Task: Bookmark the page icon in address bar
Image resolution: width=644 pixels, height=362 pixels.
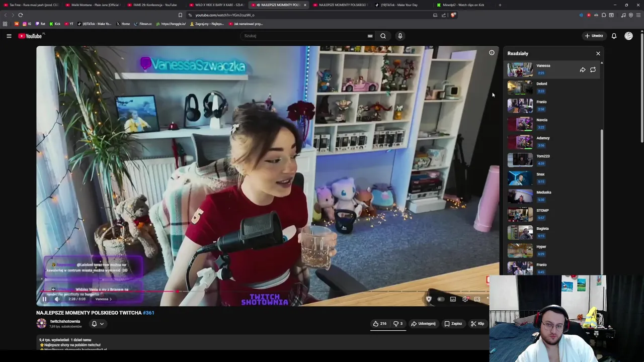Action: (x=180, y=15)
